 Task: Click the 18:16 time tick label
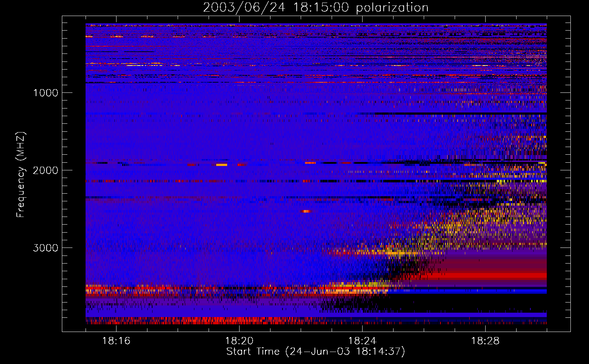click(116, 341)
